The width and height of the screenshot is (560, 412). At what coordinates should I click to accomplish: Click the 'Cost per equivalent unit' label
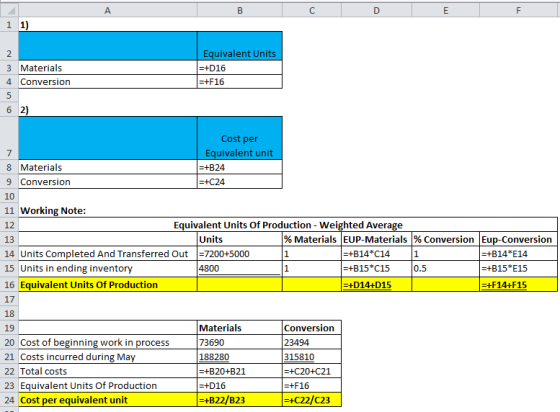(108, 400)
